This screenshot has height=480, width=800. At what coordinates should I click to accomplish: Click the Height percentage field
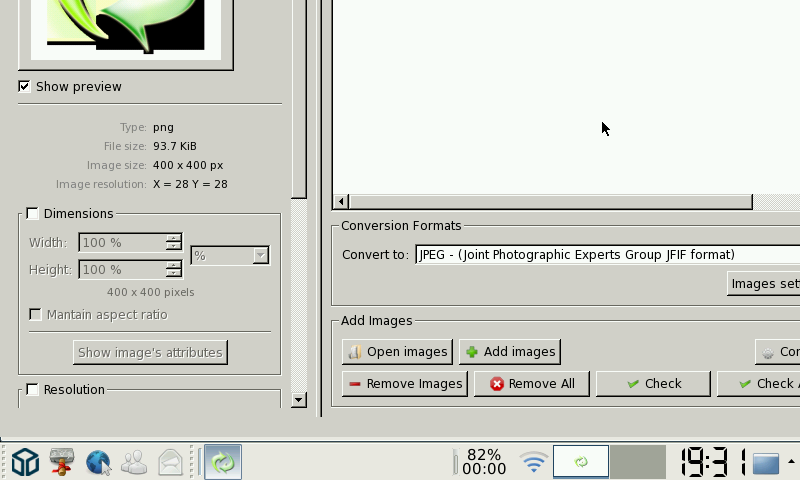[x=122, y=269]
